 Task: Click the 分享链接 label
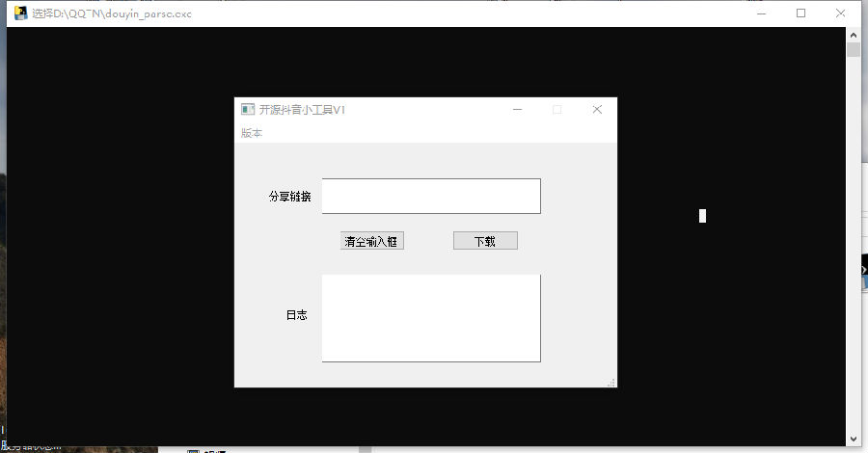[x=289, y=197]
